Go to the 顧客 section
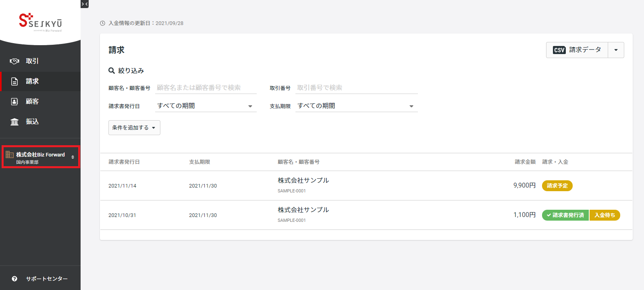This screenshot has width=644, height=290. pyautogui.click(x=40, y=101)
